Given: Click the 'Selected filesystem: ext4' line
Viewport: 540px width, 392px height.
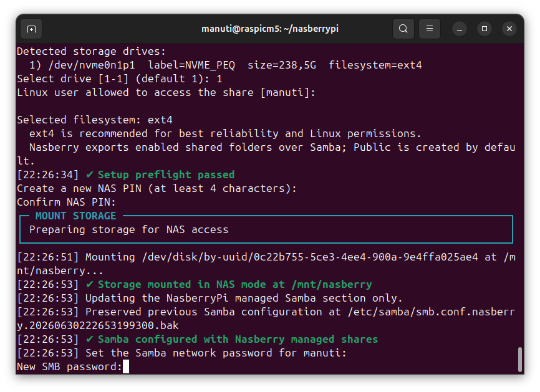Looking at the screenshot, I should (x=95, y=120).
